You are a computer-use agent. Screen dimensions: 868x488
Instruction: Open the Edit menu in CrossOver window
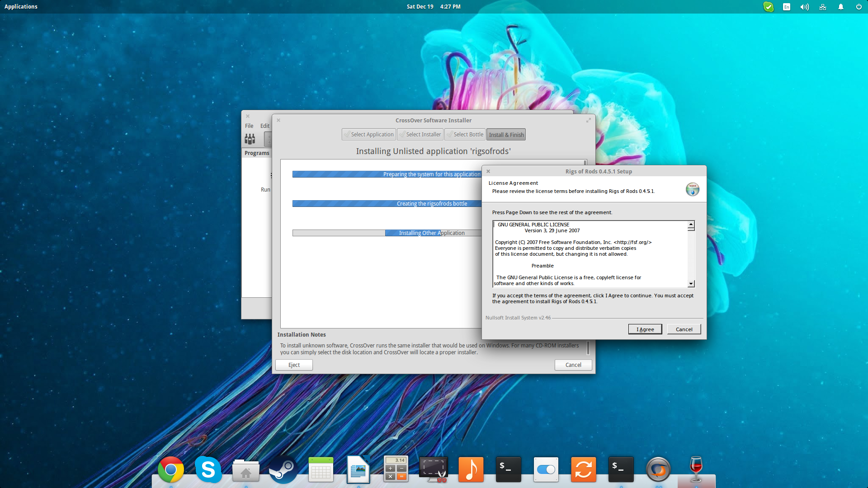[265, 126]
